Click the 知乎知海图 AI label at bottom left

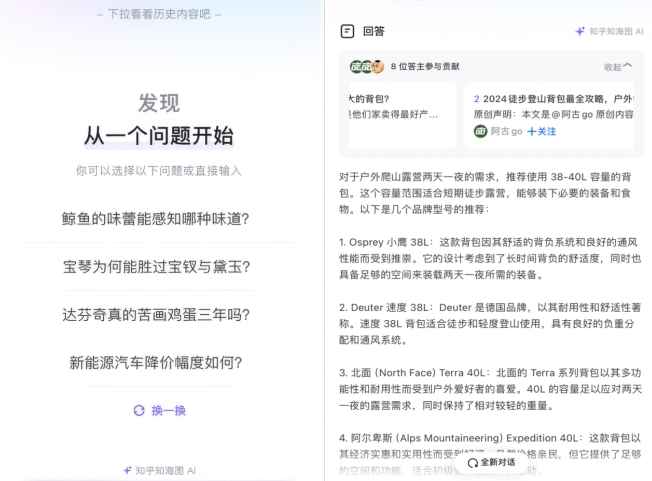point(165,471)
